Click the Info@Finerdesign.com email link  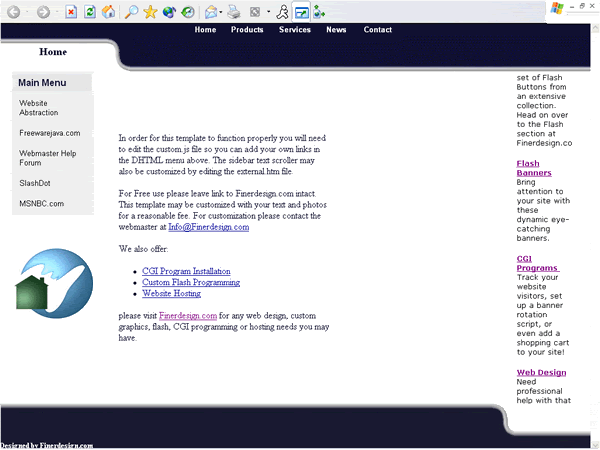208,227
